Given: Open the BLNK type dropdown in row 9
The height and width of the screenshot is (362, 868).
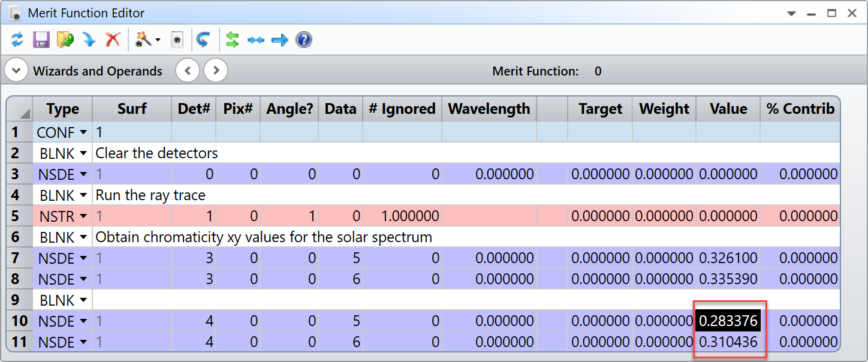Looking at the screenshot, I should (83, 300).
